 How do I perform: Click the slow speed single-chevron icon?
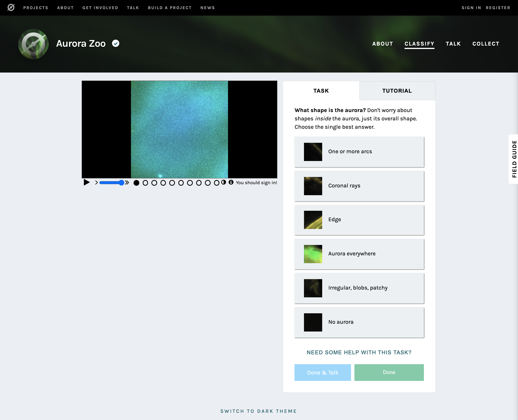pyautogui.click(x=96, y=182)
